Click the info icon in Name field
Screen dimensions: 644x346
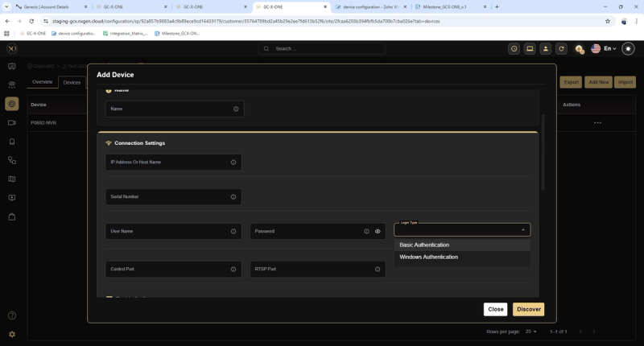tap(236, 109)
